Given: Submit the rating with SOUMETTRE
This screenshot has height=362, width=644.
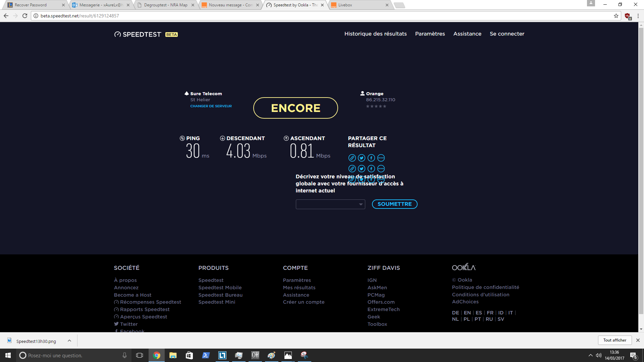Looking at the screenshot, I should coord(394,204).
